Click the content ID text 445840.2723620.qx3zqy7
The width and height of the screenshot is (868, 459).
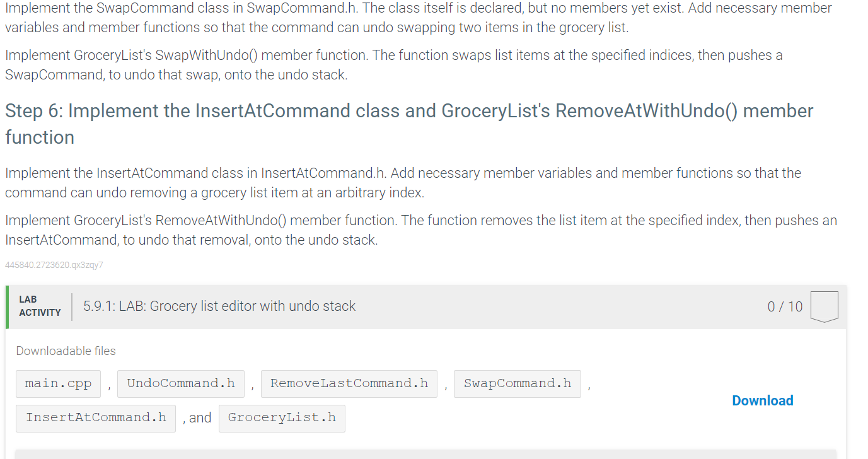click(x=54, y=265)
